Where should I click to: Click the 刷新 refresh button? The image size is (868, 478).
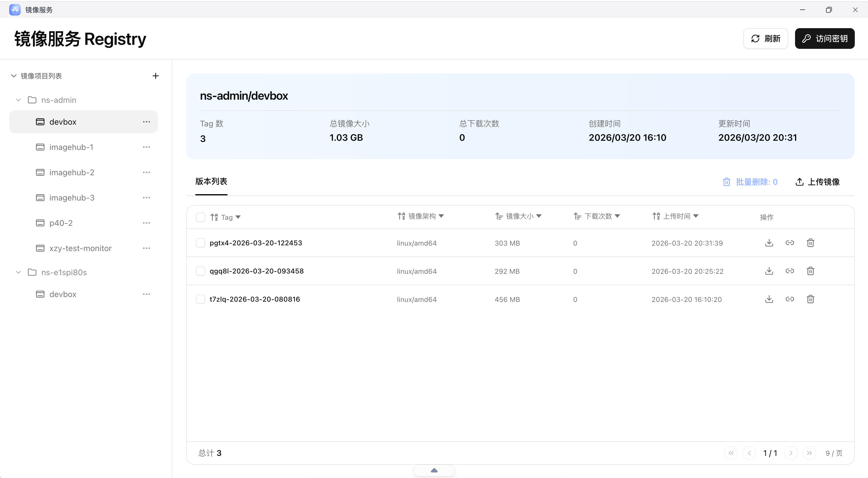[x=765, y=38]
